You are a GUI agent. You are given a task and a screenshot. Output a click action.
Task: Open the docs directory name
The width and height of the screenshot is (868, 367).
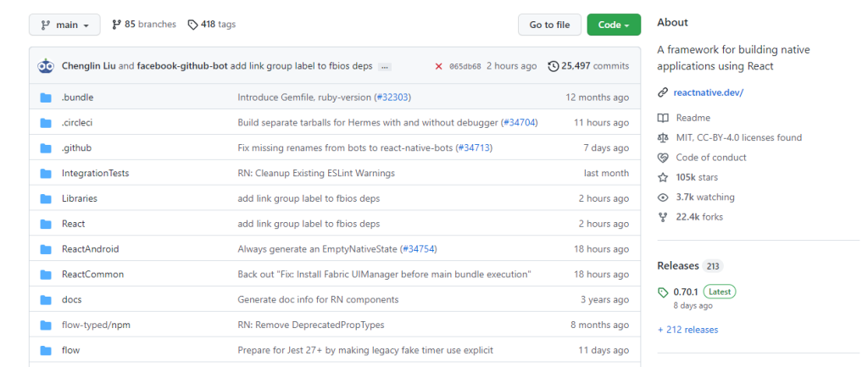pyautogui.click(x=72, y=299)
